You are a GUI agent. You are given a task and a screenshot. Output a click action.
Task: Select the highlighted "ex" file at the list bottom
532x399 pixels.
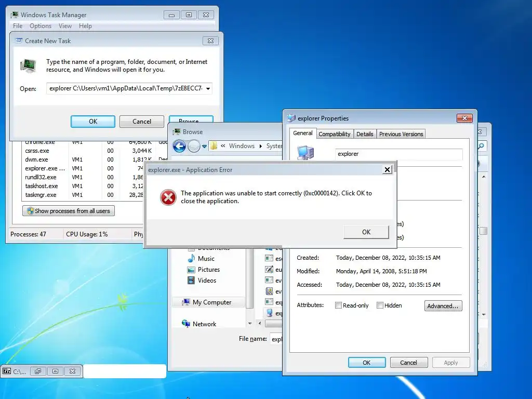pos(273,313)
